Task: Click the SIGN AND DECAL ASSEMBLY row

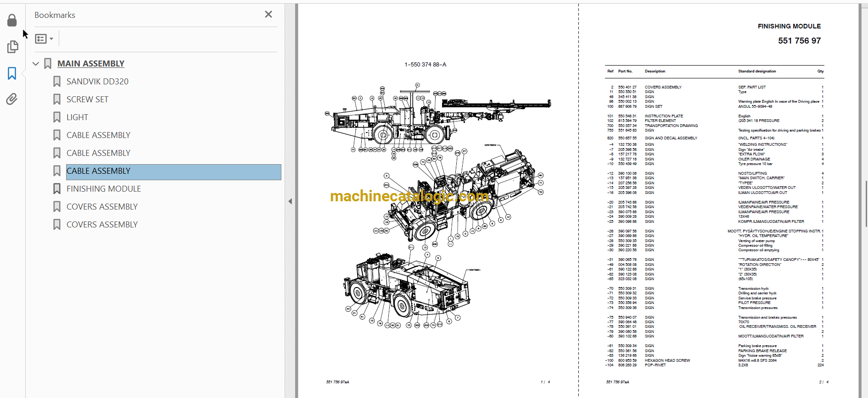Action: point(671,138)
